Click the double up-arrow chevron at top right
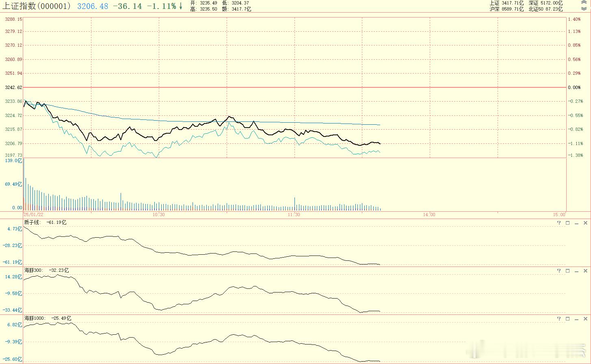591x364 pixels. click(x=584, y=3)
